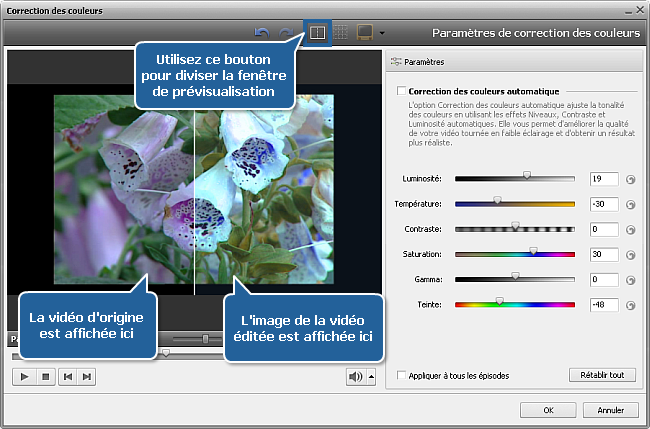Check Appliquer à tous les épisodes
Screen dimensions: 650x429
(x=401, y=376)
